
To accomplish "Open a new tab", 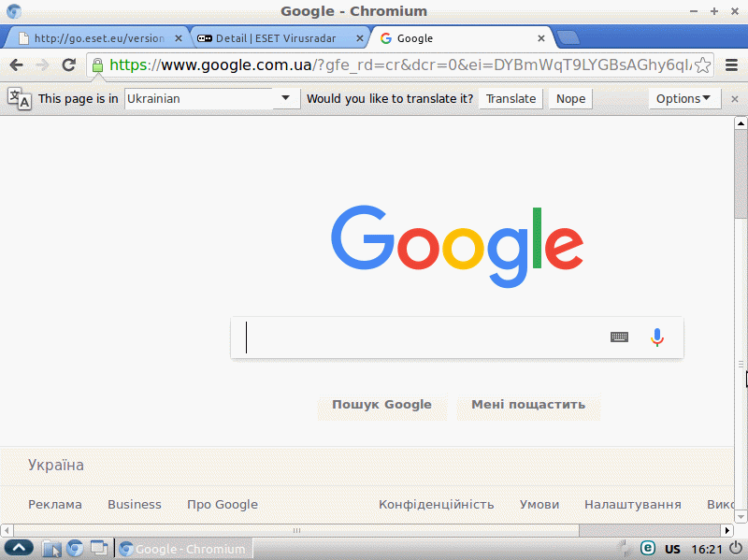I will click(568, 37).
